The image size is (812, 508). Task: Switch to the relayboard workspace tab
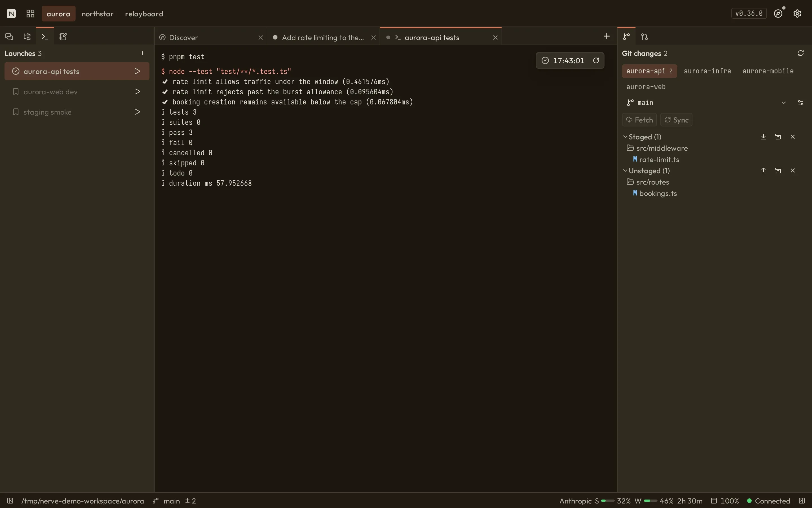click(144, 14)
